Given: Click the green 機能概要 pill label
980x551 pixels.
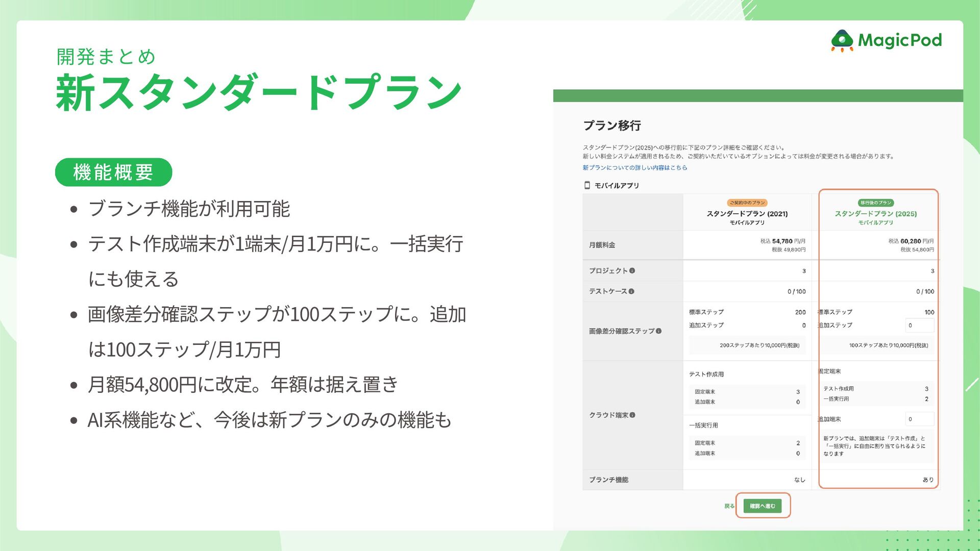Looking at the screenshot, I should [113, 172].
